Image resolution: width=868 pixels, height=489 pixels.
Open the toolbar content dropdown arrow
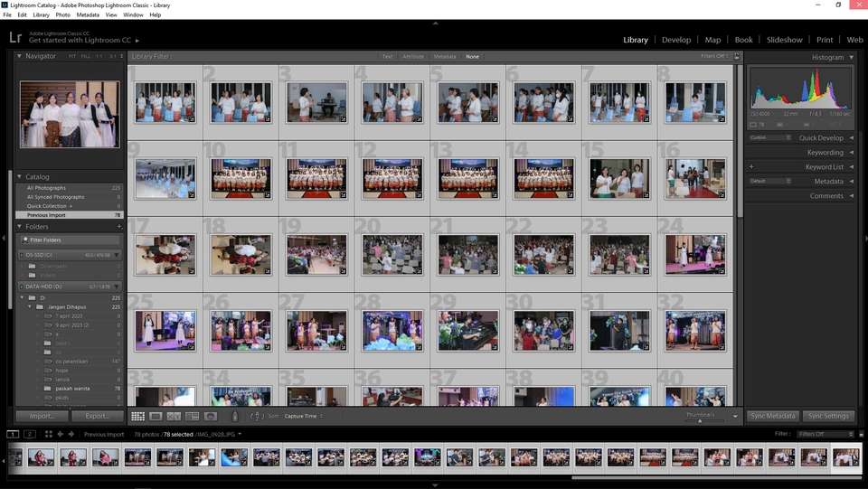coord(735,416)
